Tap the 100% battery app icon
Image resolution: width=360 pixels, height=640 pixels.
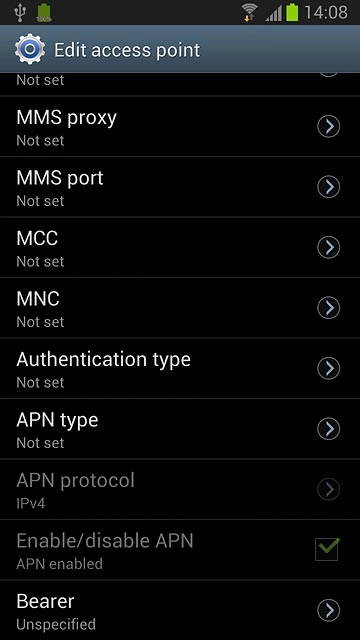[44, 13]
